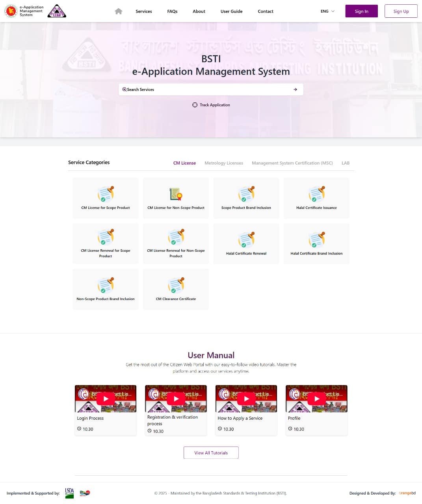The height and width of the screenshot is (504, 422).
Task: Click the Scope Product Brand Inclusion icon
Action: click(x=246, y=194)
